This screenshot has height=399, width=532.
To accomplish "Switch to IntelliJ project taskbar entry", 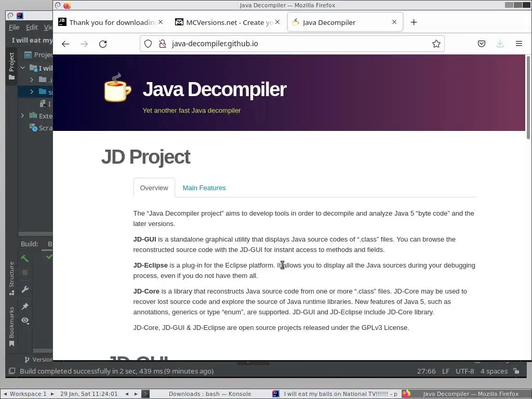I will coord(335,394).
